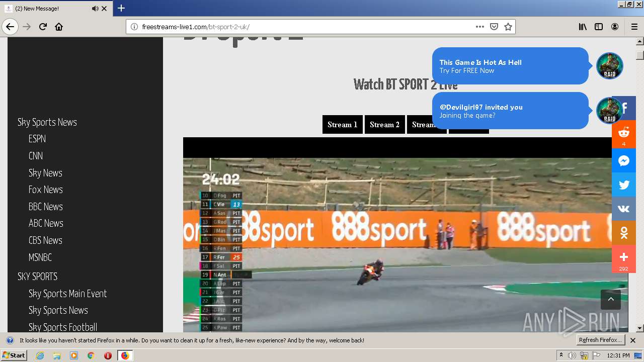Click Refresh Firefox button
The image size is (644, 362).
600,340
